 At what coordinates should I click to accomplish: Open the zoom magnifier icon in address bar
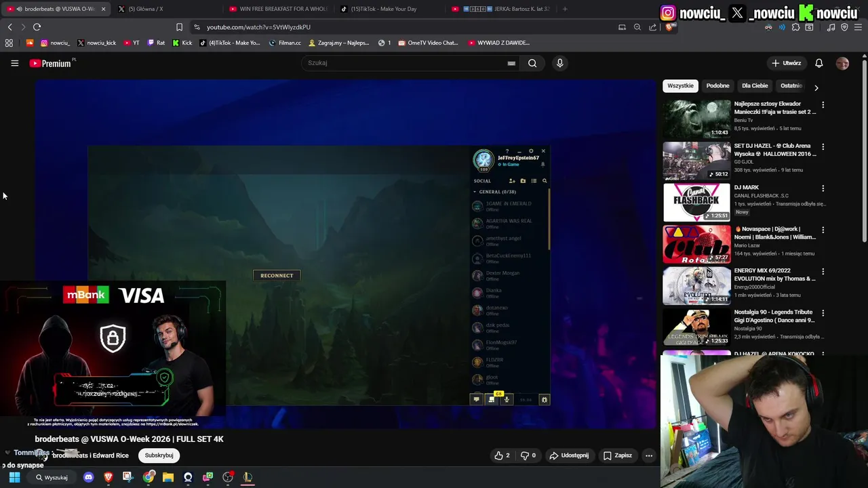tap(637, 27)
